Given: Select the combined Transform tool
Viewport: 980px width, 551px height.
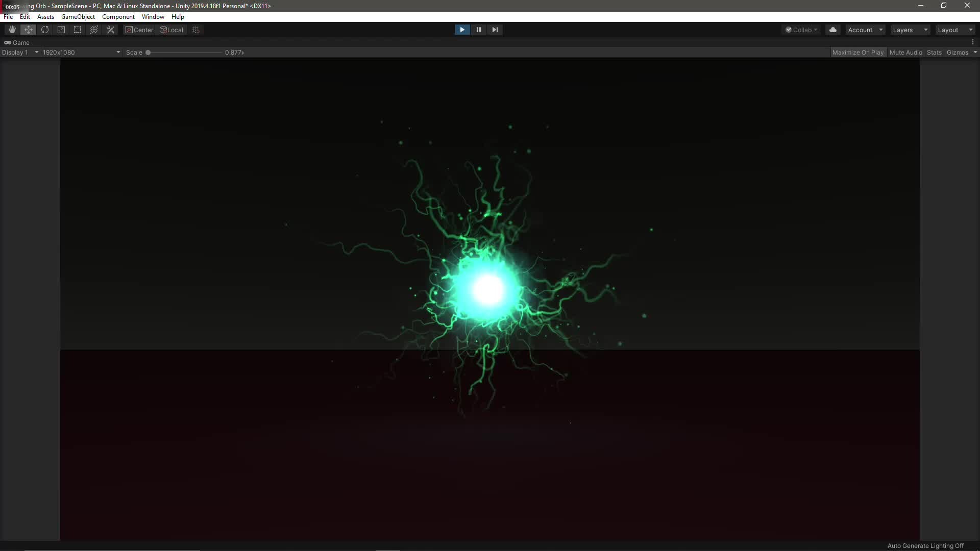Looking at the screenshot, I should (93, 30).
